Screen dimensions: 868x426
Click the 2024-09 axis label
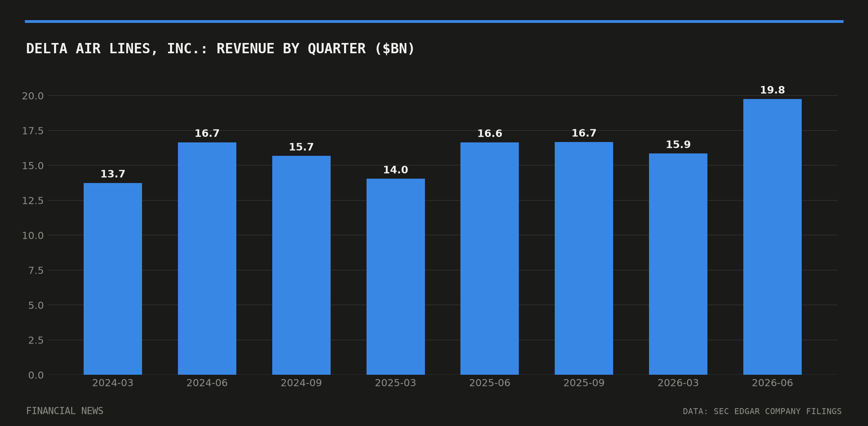[301, 383]
